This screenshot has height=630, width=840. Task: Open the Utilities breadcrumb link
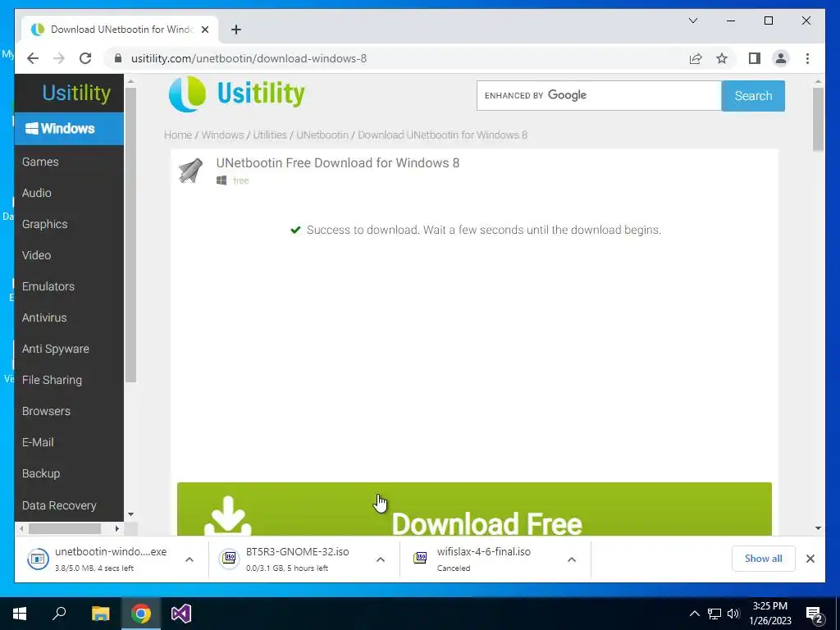point(269,135)
